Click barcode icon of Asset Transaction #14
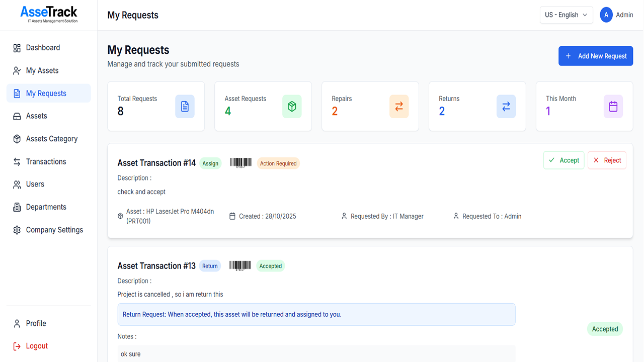 tap(240, 163)
